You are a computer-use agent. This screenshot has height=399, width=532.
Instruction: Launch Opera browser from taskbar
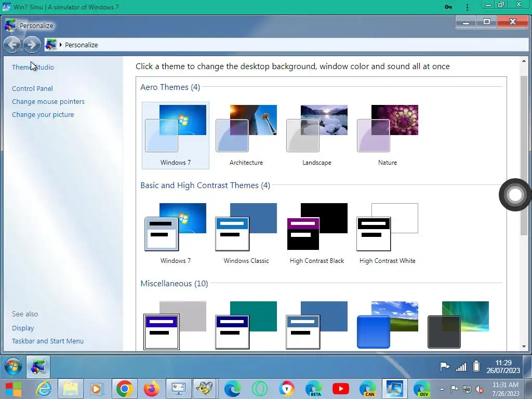[260, 389]
